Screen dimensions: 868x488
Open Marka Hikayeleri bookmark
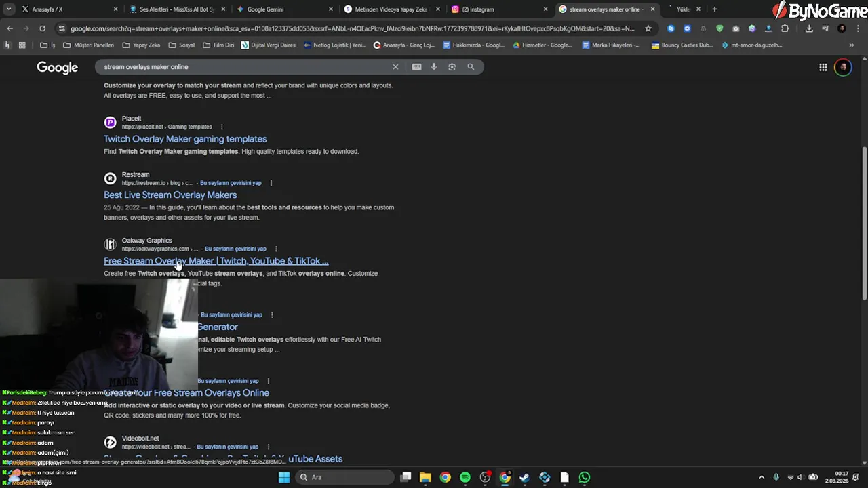pyautogui.click(x=611, y=45)
